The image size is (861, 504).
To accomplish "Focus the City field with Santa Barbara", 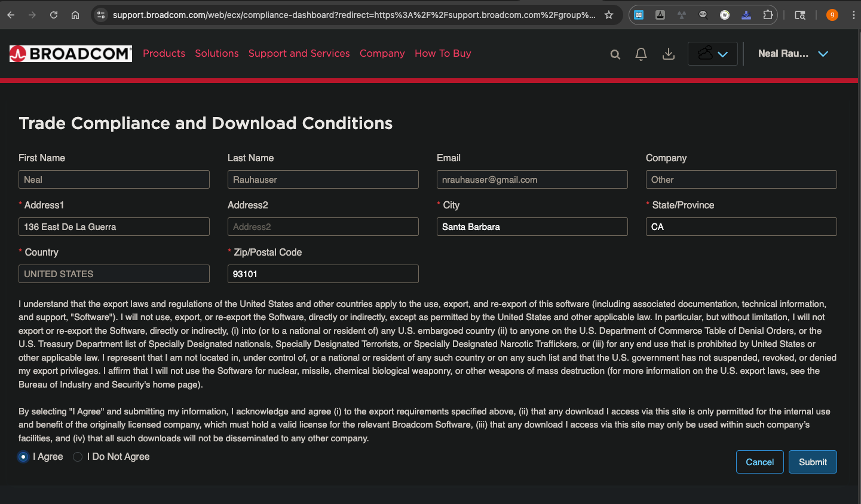I will pos(532,227).
